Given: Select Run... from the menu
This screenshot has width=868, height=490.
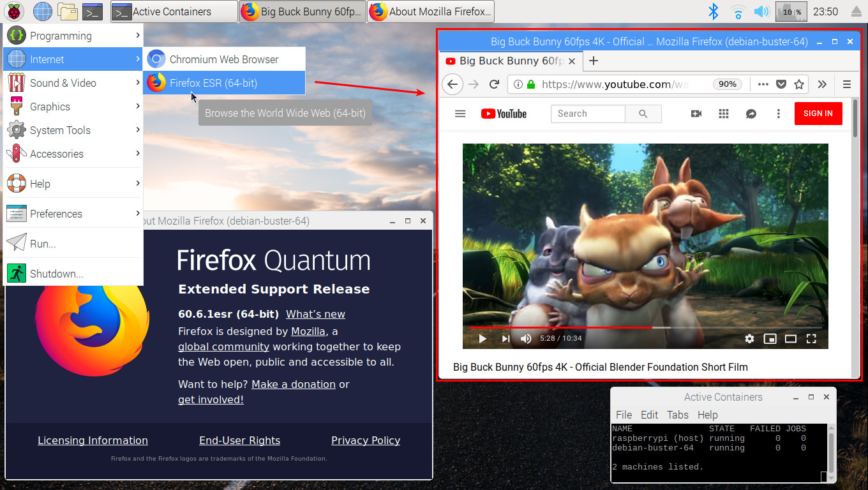Looking at the screenshot, I should pyautogui.click(x=73, y=244).
